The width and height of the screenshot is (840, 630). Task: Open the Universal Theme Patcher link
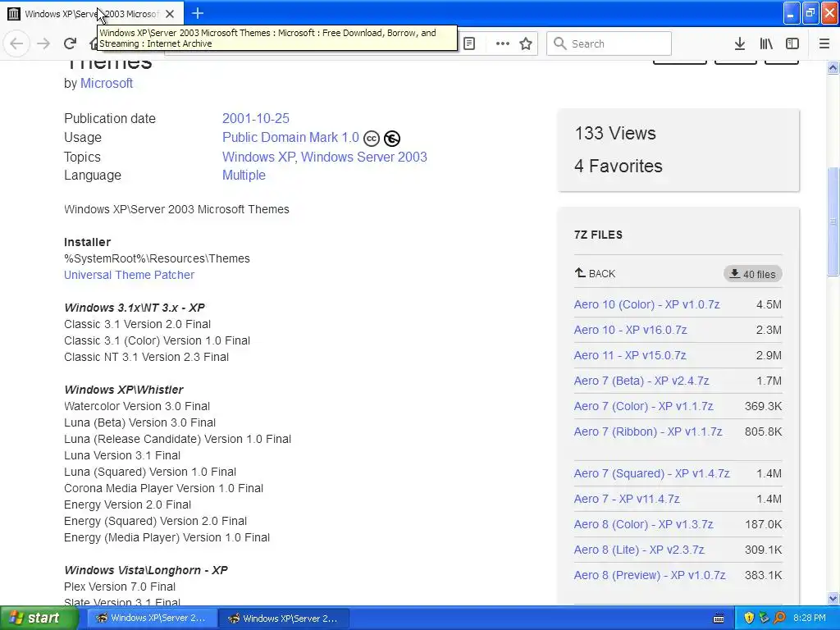(x=129, y=275)
